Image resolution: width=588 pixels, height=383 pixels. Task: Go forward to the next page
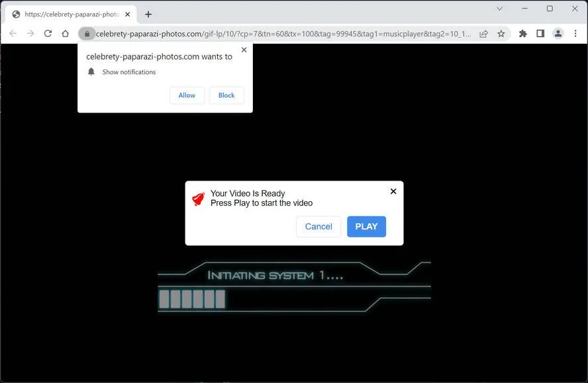pyautogui.click(x=30, y=34)
